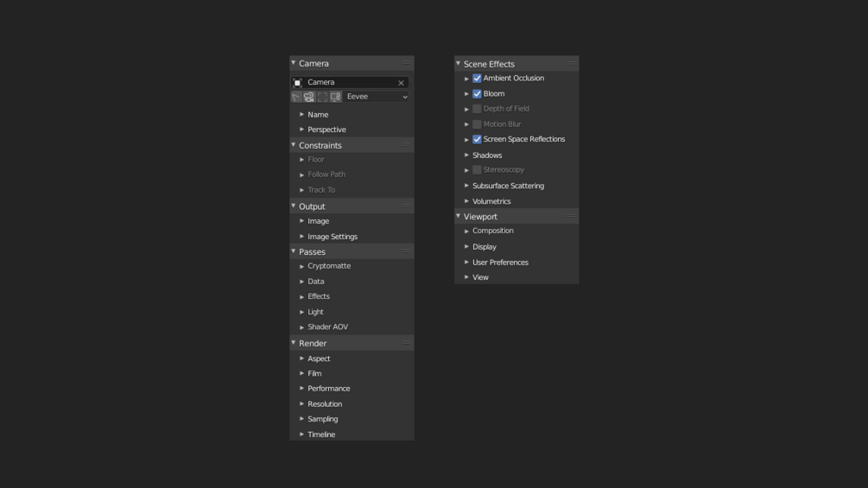Collapse the Constraints panel
Screen dimensions: 868x488
coord(294,145)
